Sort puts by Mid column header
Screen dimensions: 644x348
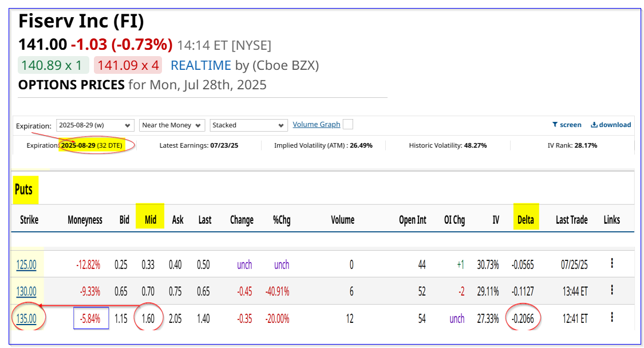pyautogui.click(x=151, y=220)
